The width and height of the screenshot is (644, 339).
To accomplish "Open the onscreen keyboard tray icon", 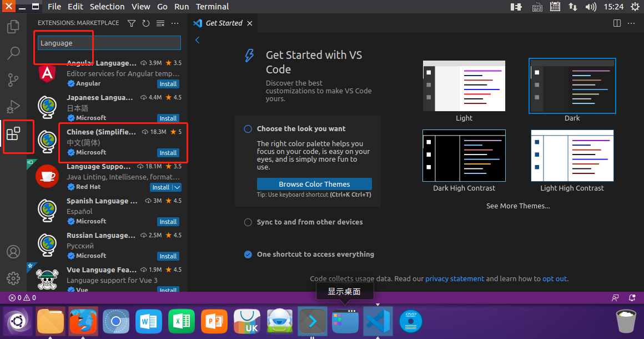I will [537, 7].
